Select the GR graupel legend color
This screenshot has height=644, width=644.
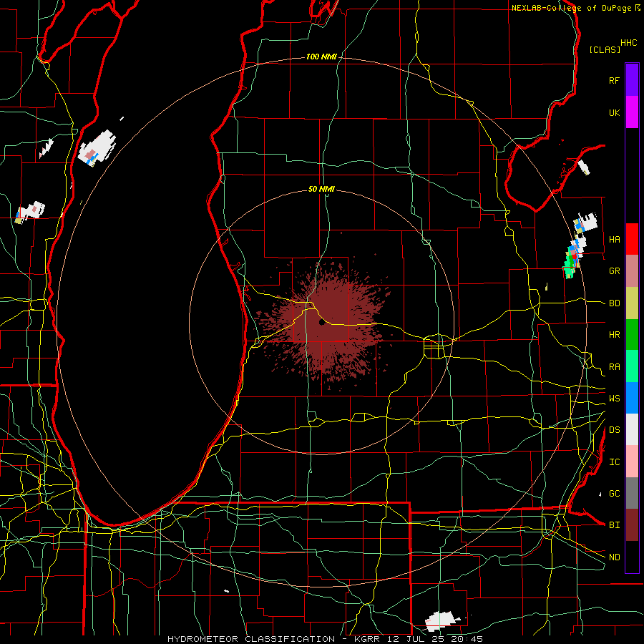[632, 271]
